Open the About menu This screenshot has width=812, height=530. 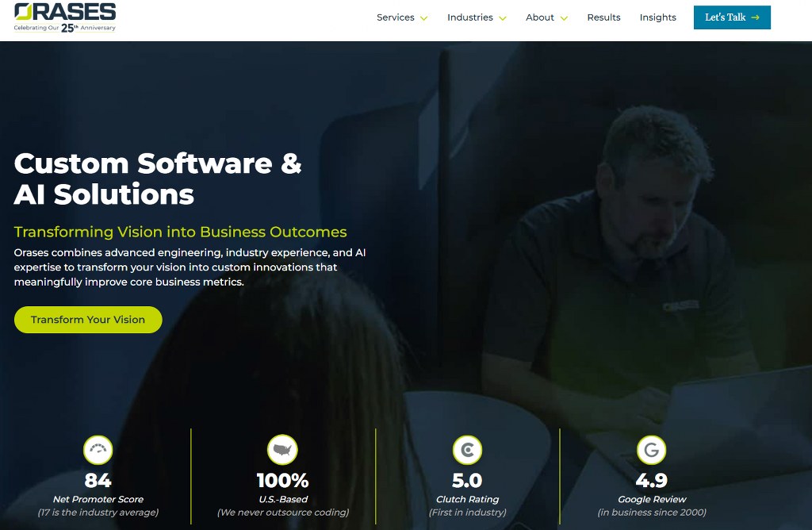pyautogui.click(x=539, y=17)
